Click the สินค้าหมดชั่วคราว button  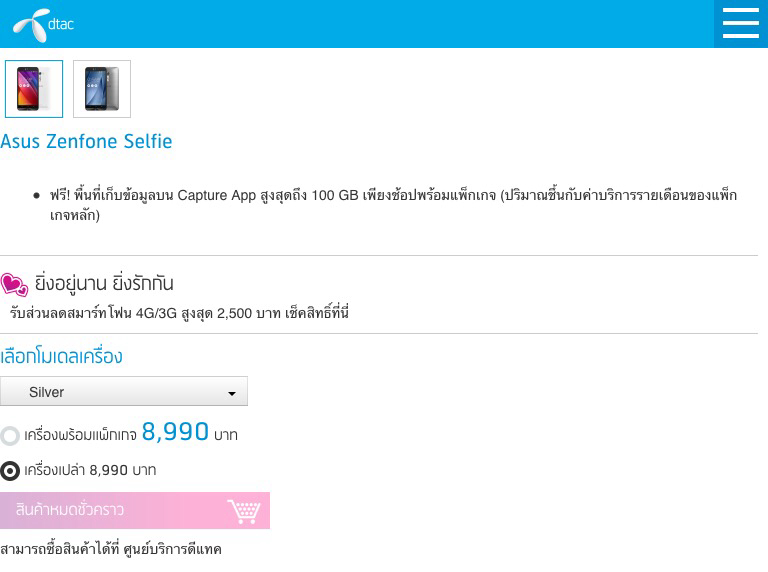(135, 510)
